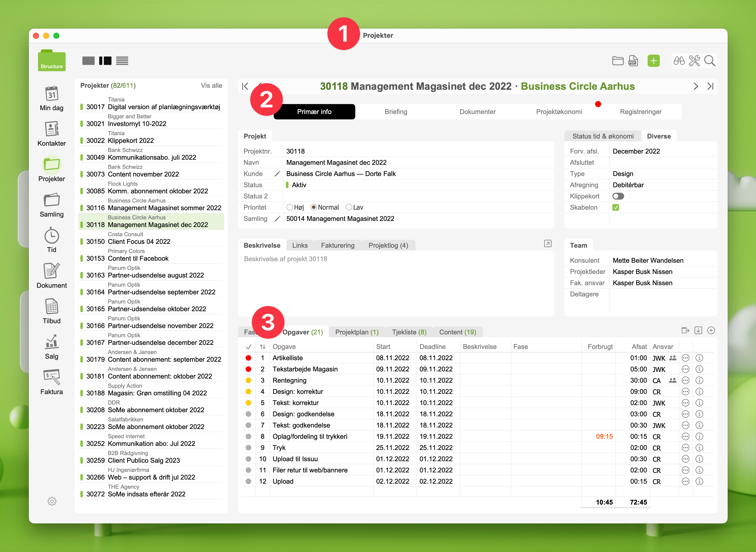Viewport: 756px width, 552px height.
Task: Export project as PDF icon
Action: [633, 61]
